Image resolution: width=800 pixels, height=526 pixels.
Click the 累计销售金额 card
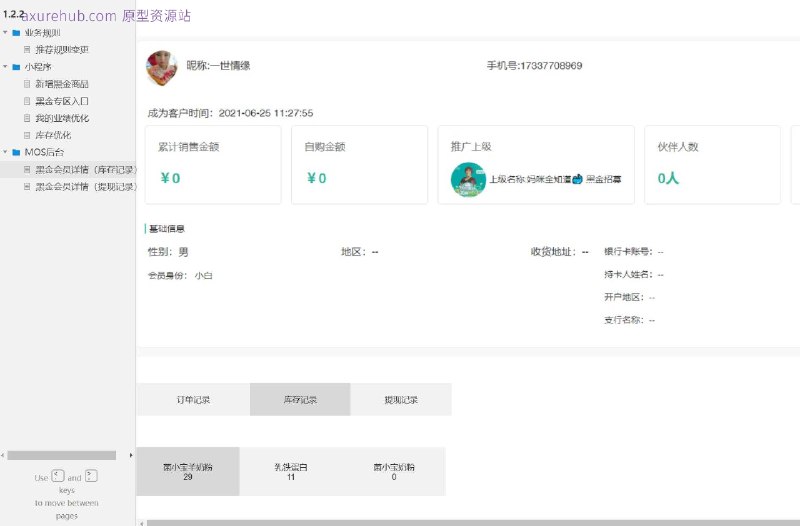click(x=213, y=165)
